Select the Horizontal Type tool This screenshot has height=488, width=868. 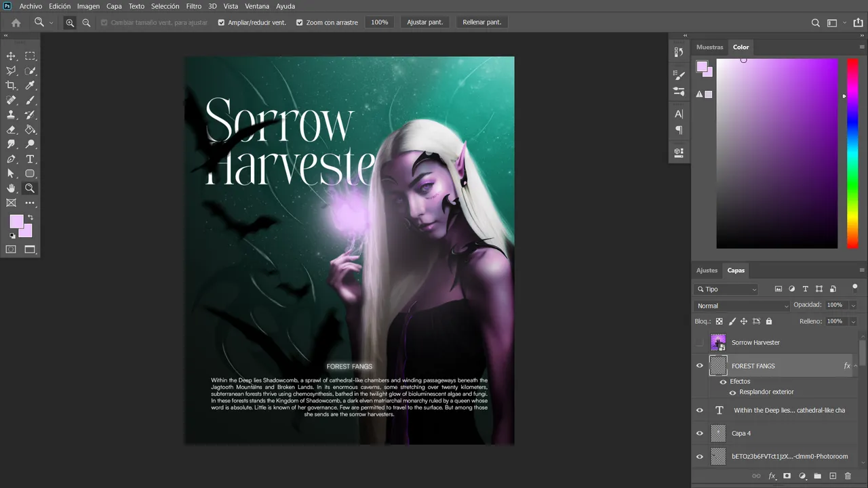click(x=30, y=159)
